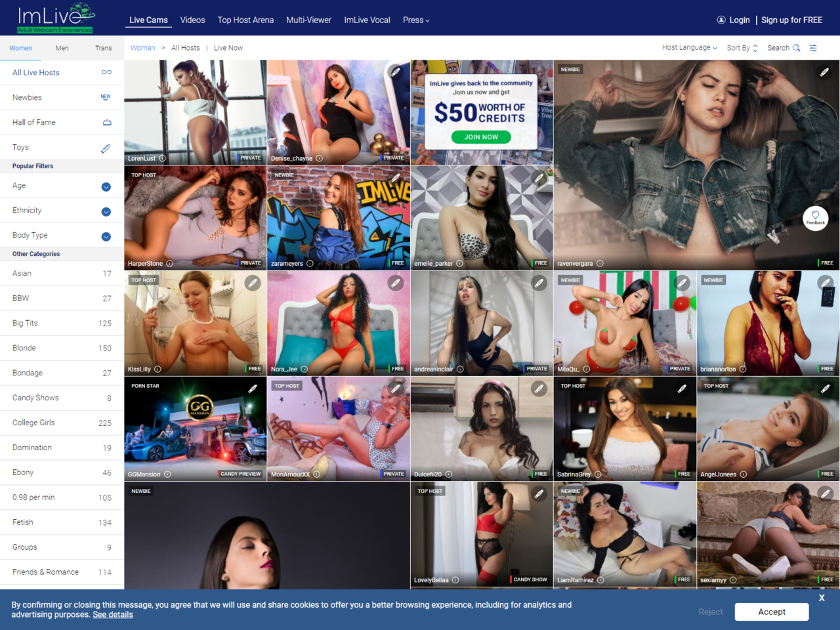Open the See details cookie link
840x630 pixels.
pos(113,615)
